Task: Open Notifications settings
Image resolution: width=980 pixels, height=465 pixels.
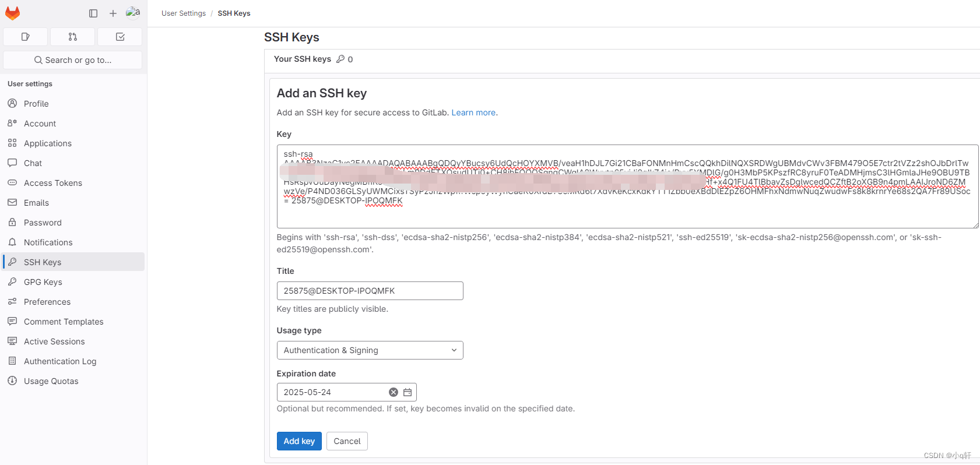Action: (73, 242)
